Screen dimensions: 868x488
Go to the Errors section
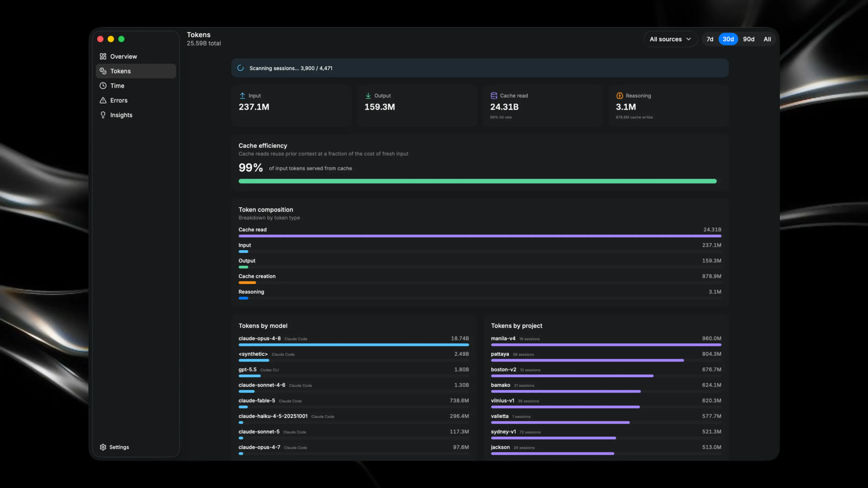point(136,100)
